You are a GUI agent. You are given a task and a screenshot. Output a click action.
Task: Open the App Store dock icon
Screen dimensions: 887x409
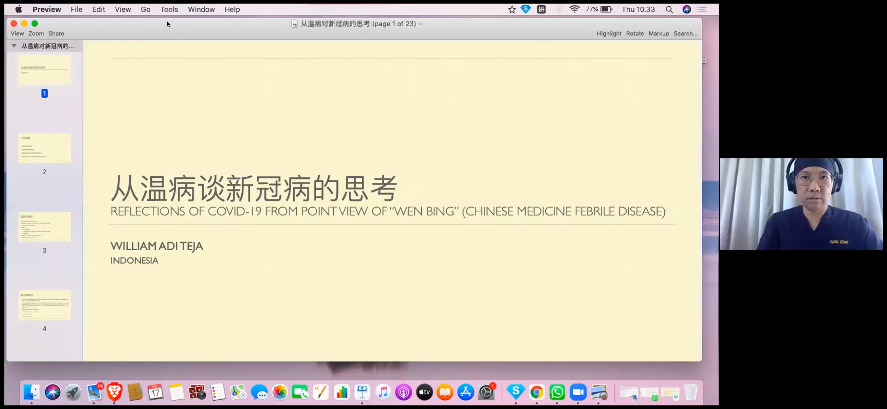coord(464,392)
